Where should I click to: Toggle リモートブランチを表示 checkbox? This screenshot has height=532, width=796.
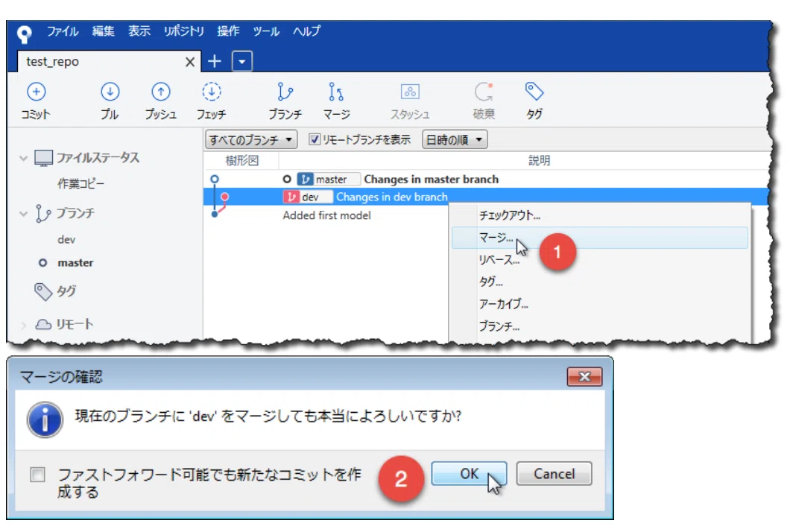click(x=315, y=139)
